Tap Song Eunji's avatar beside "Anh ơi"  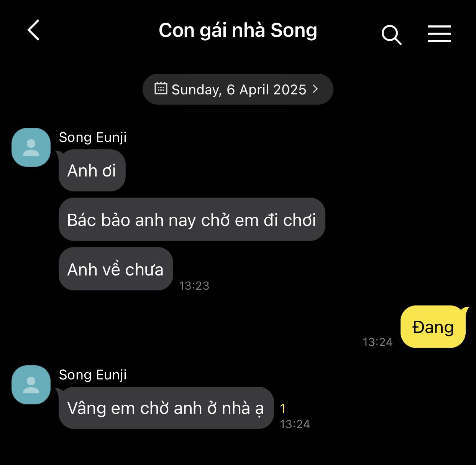point(31,147)
